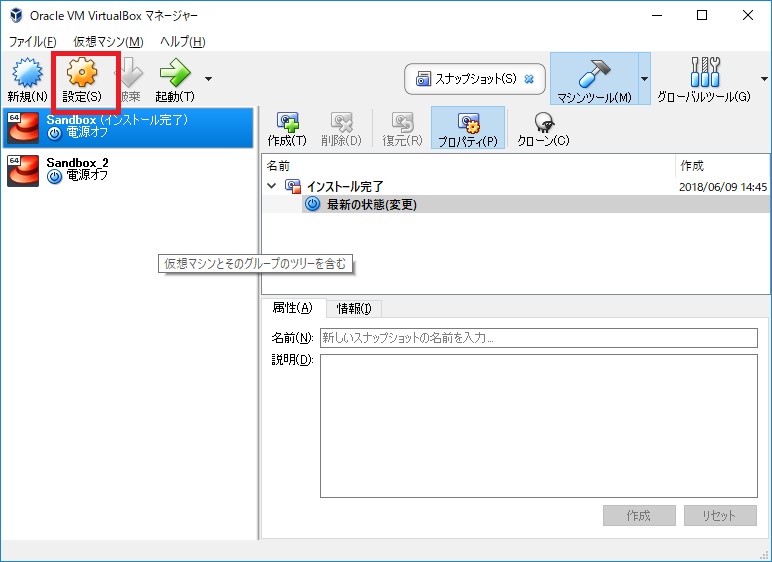Select the Sandbox (インストール完了) virtual machine
The image size is (772, 562).
(x=128, y=128)
